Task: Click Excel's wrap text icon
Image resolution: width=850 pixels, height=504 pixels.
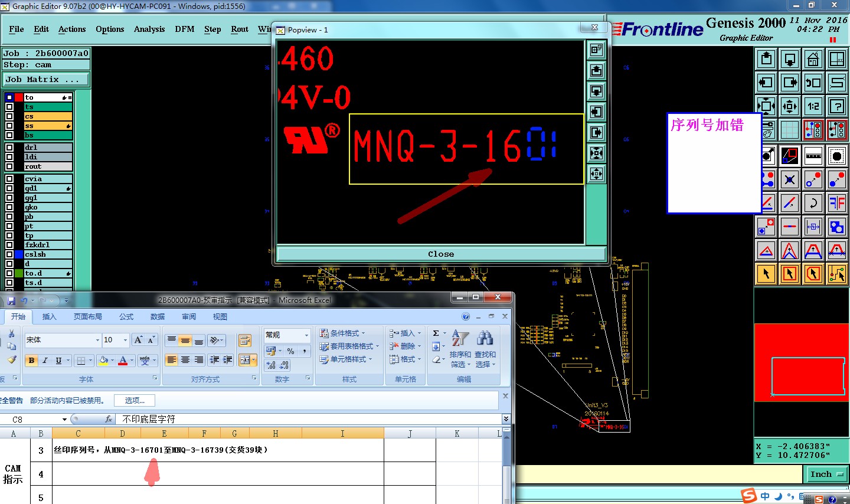Action: 245,340
